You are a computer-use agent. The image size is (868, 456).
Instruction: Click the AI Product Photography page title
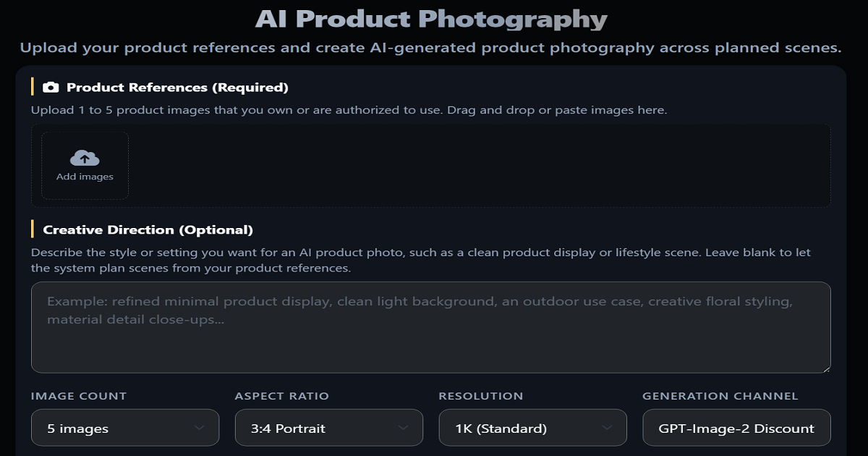click(431, 19)
